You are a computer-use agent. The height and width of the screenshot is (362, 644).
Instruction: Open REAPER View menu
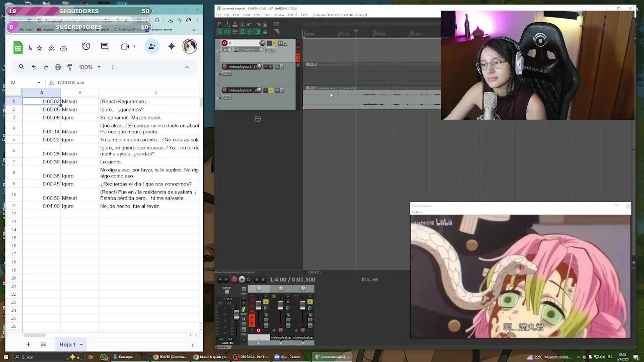(236, 15)
